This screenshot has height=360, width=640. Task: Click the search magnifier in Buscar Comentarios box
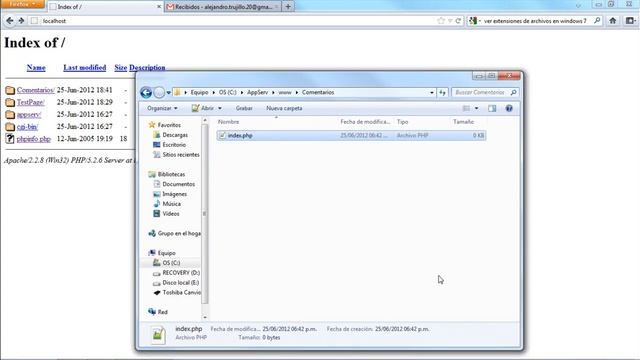[x=513, y=93]
